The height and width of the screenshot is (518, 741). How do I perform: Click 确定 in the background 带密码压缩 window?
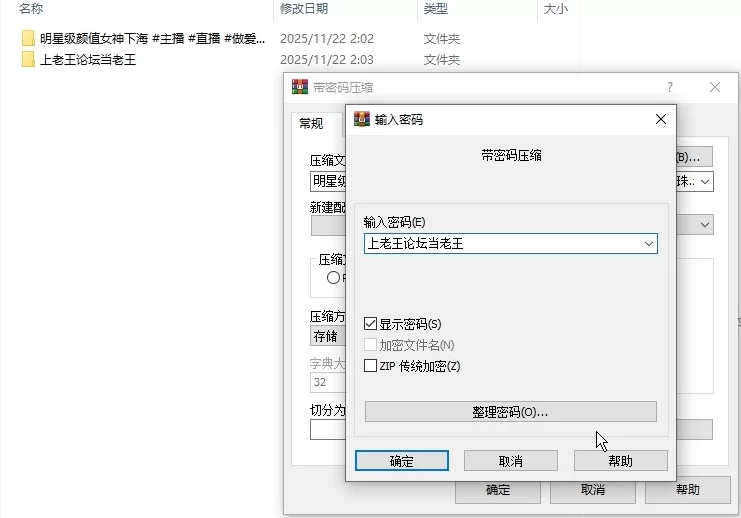[498, 490]
